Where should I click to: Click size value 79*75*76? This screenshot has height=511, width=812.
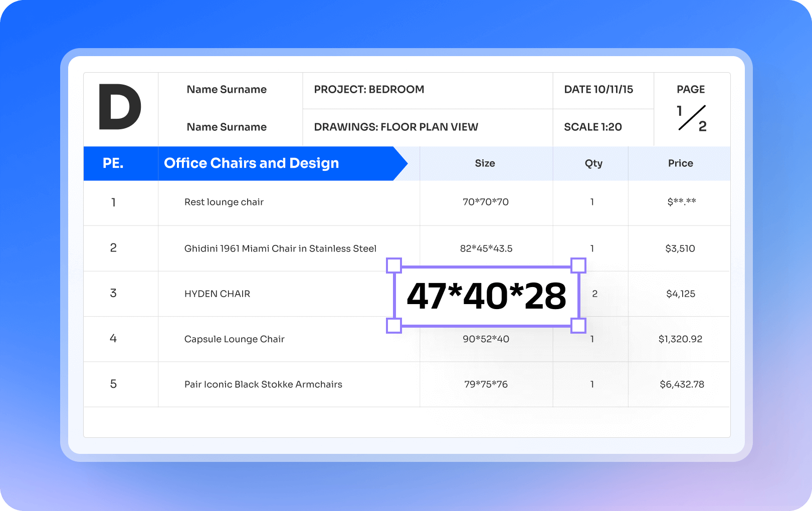pos(486,384)
